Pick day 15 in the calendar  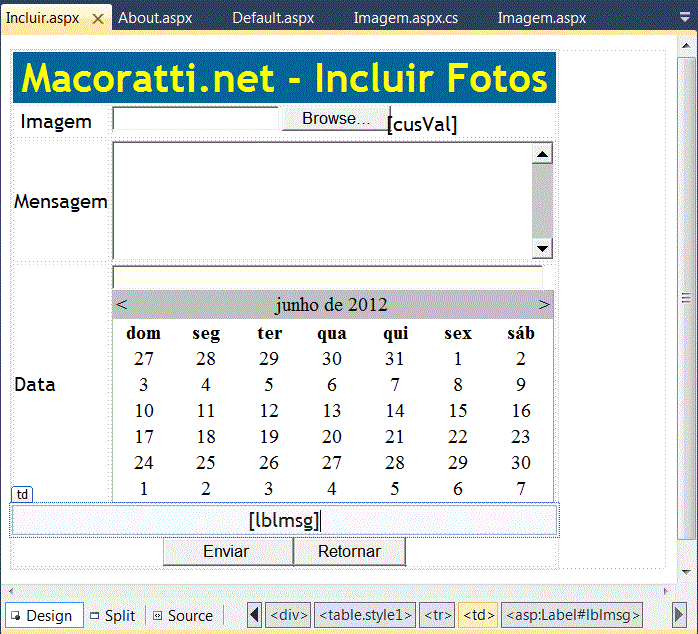[x=458, y=410]
